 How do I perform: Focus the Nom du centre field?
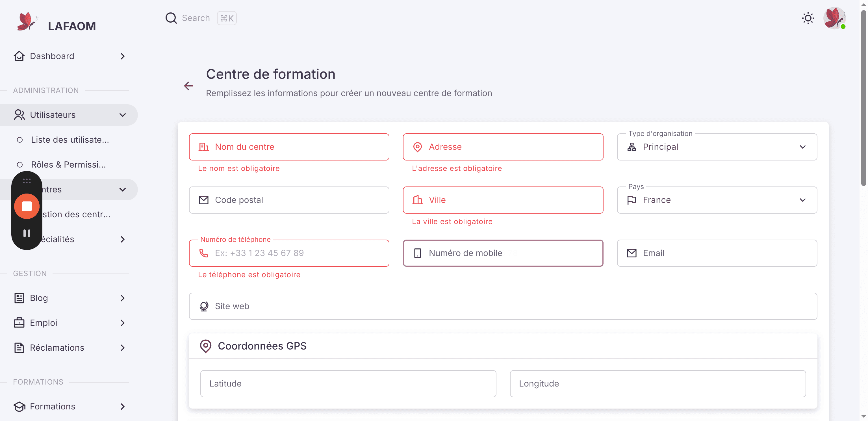pyautogui.click(x=289, y=147)
